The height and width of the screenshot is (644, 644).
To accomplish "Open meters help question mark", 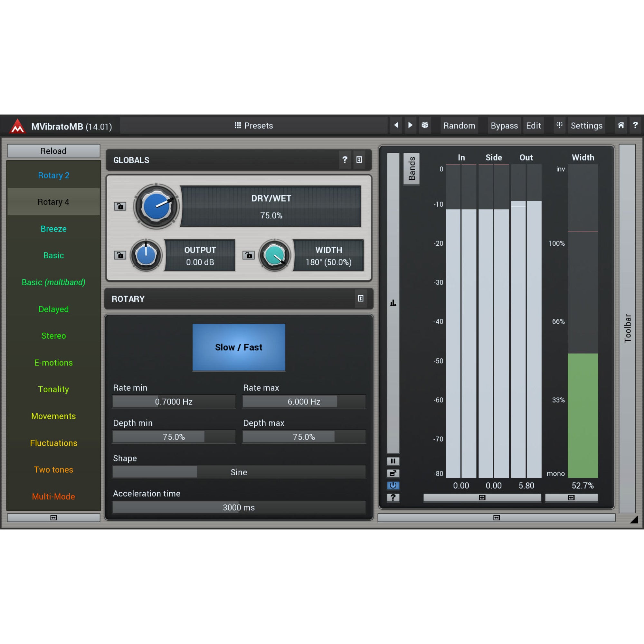I will point(393,498).
